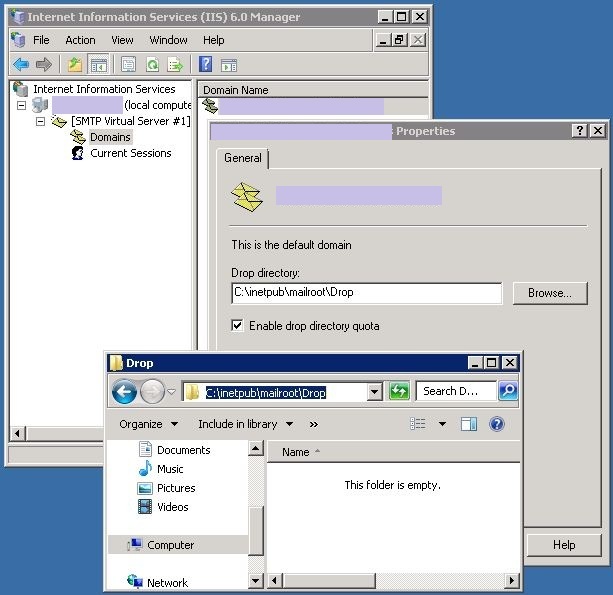The height and width of the screenshot is (595, 613).
Task: Open the Organize dropdown menu
Action: 149,424
